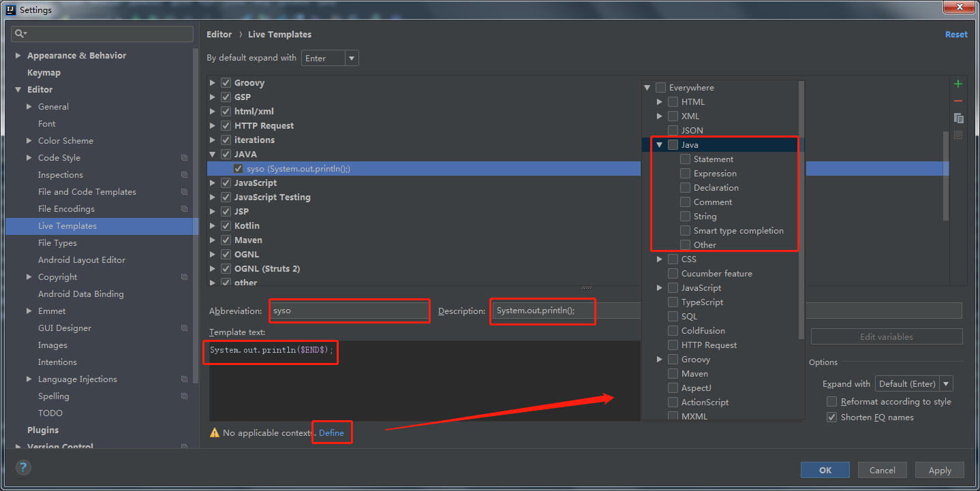The width and height of the screenshot is (980, 491).
Task: Check the Statement context under Java
Action: click(685, 159)
